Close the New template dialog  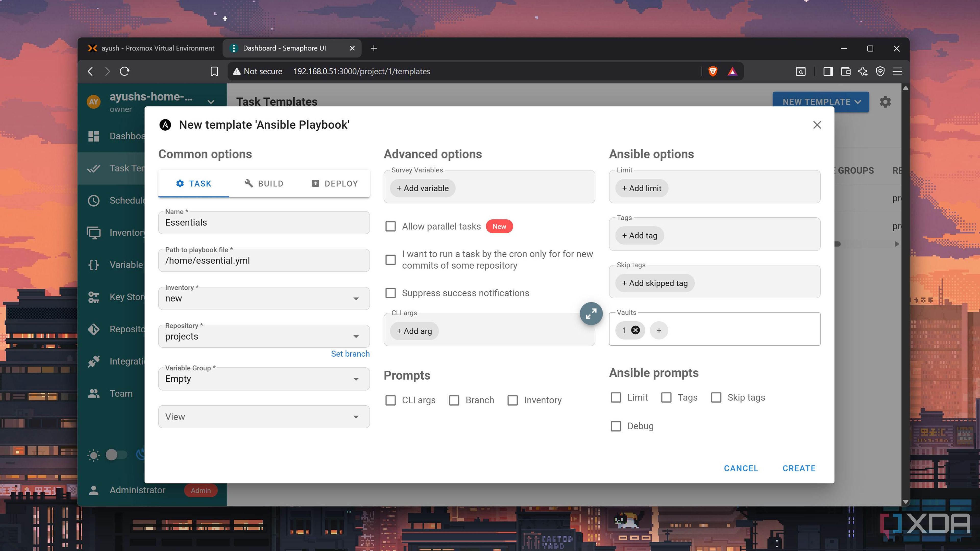817,125
